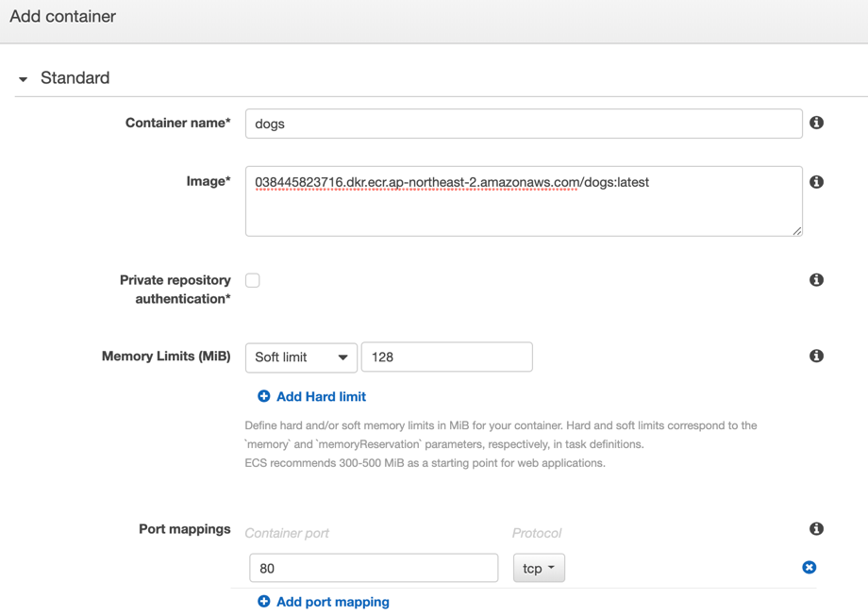Collapse the Standard section triangle
The height and width of the screenshot is (615, 868).
(x=23, y=79)
